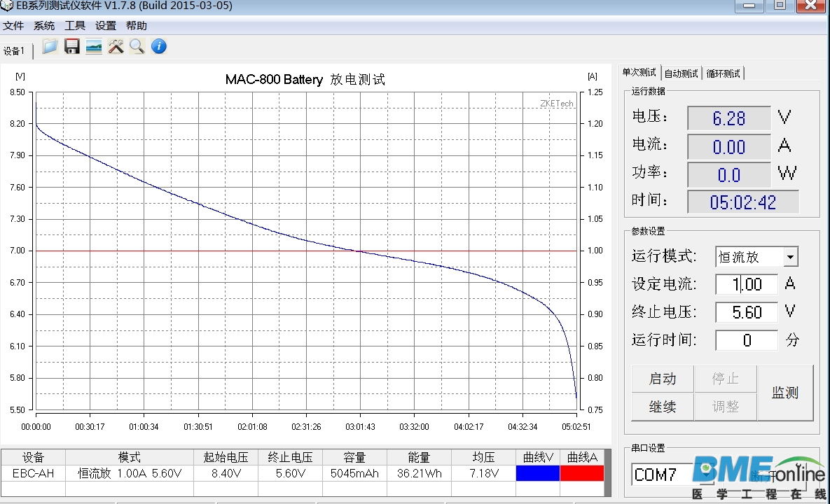Click the 设定电流 input field
The width and height of the screenshot is (830, 504).
tap(747, 284)
